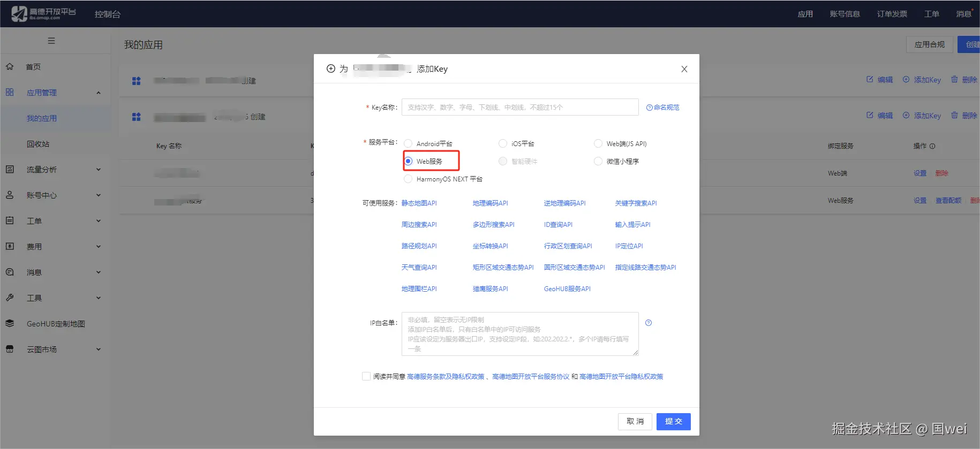Click the Amap open platform logo
The image size is (980, 449).
coord(43,13)
